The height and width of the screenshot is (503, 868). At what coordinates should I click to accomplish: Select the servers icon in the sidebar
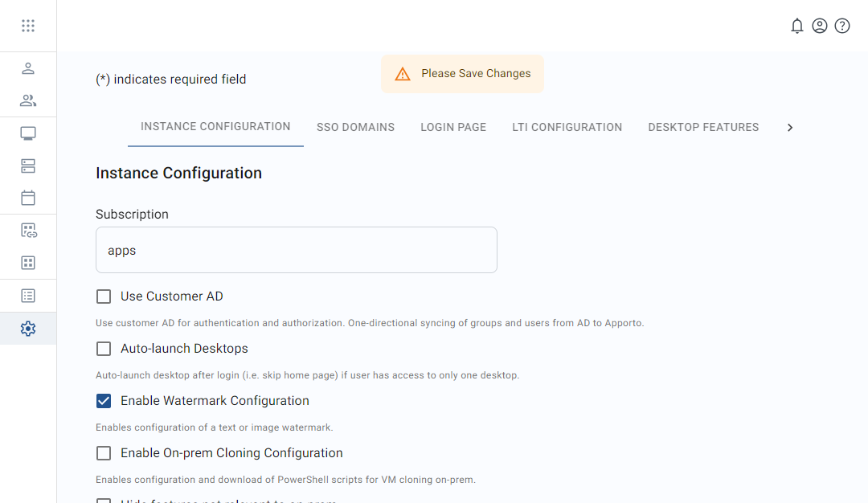tap(28, 166)
